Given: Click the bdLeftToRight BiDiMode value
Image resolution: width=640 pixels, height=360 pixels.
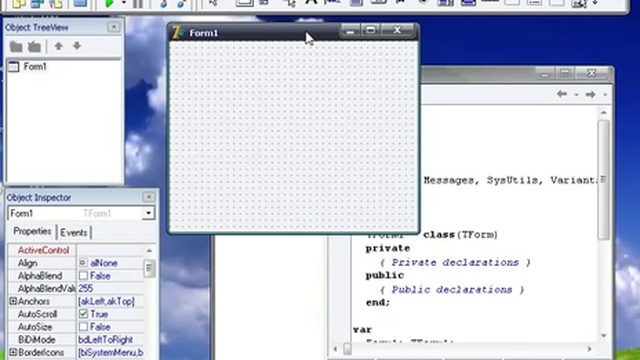Looking at the screenshot, I should click(x=105, y=340).
